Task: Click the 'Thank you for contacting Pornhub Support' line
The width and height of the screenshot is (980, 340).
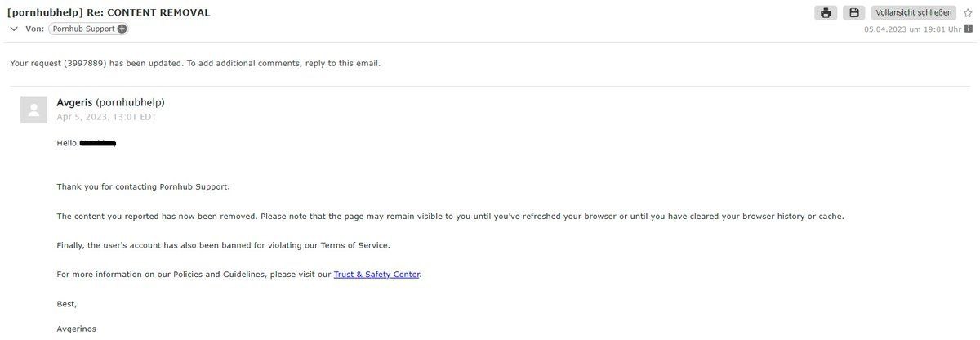Action: pyautogui.click(x=144, y=186)
